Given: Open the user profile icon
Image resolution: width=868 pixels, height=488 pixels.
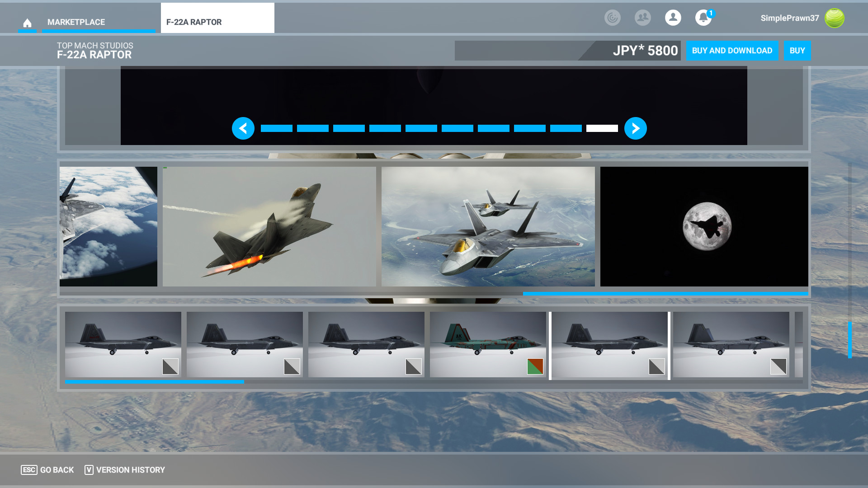Looking at the screenshot, I should click(673, 18).
